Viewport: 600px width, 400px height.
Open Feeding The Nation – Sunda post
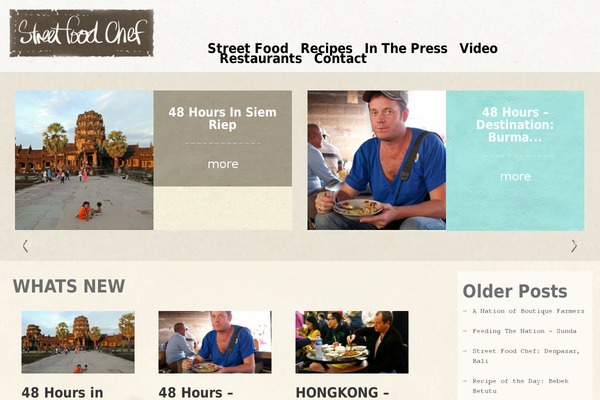coord(524,331)
